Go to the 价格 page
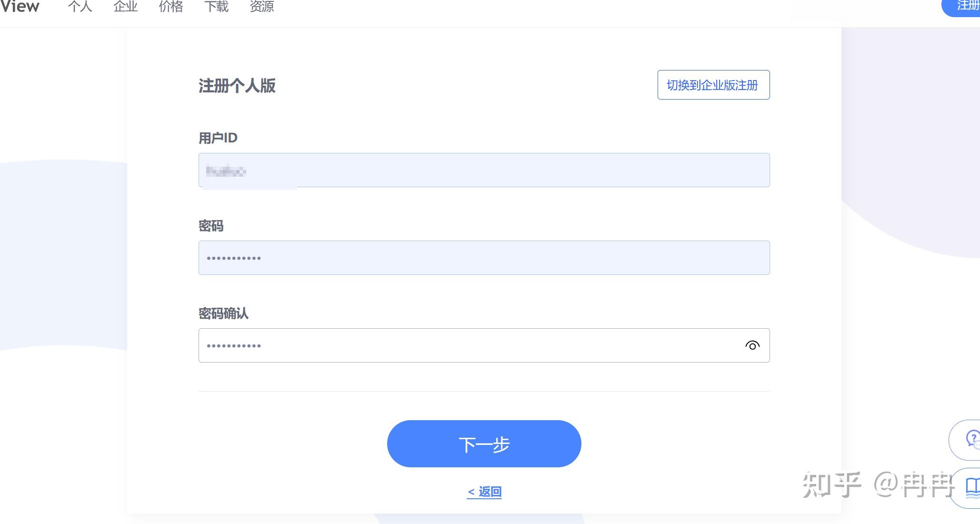 170,7
